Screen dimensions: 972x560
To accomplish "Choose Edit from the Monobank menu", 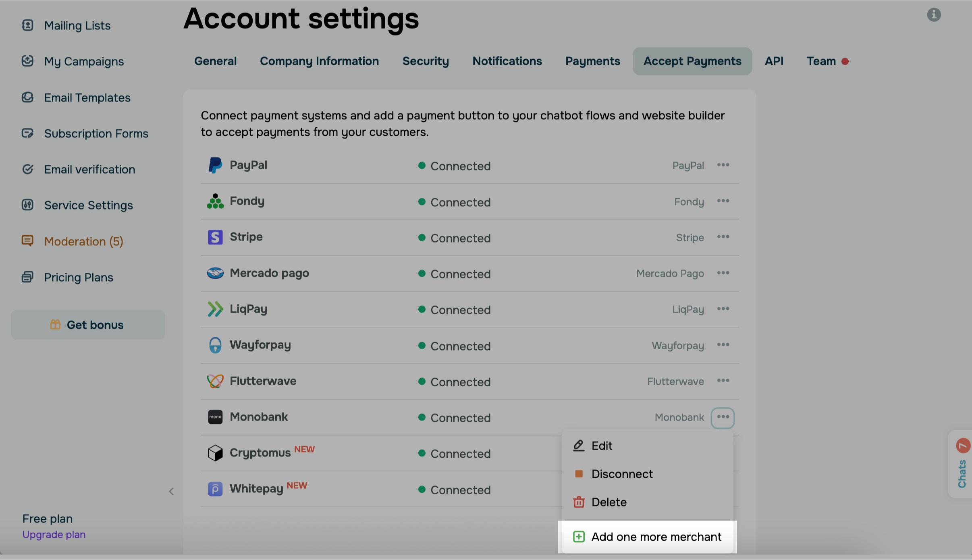I will [602, 446].
